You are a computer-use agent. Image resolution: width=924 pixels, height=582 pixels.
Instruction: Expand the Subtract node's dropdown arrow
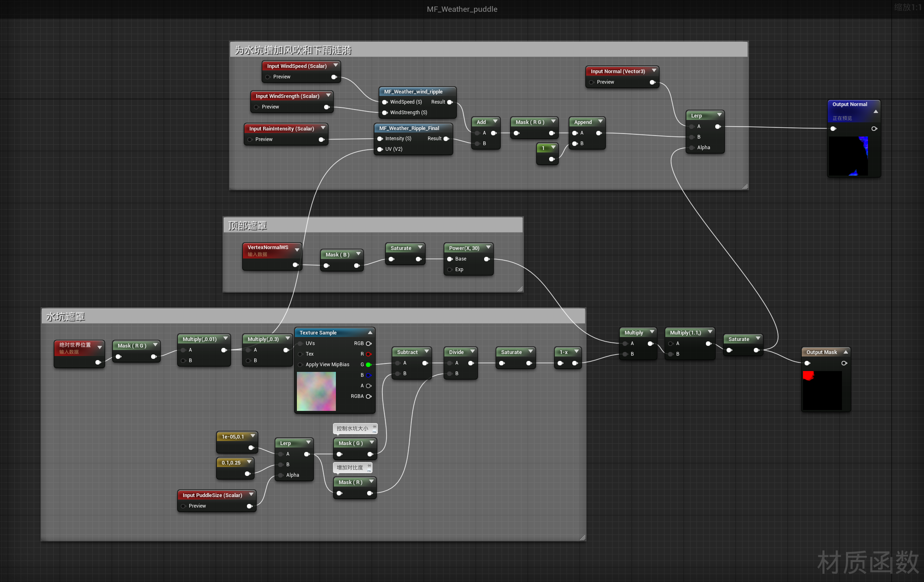[x=426, y=352]
